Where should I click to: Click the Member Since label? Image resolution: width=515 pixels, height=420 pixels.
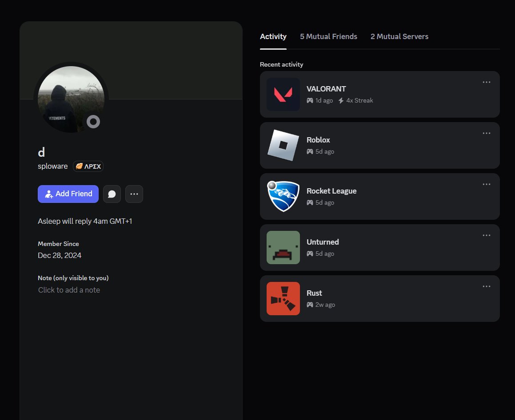(59, 244)
